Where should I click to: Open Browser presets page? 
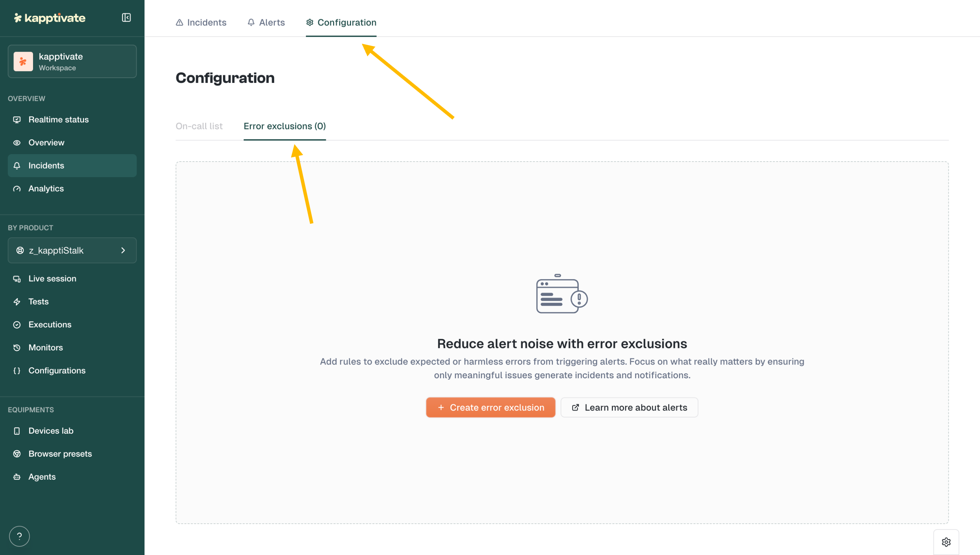coord(60,454)
